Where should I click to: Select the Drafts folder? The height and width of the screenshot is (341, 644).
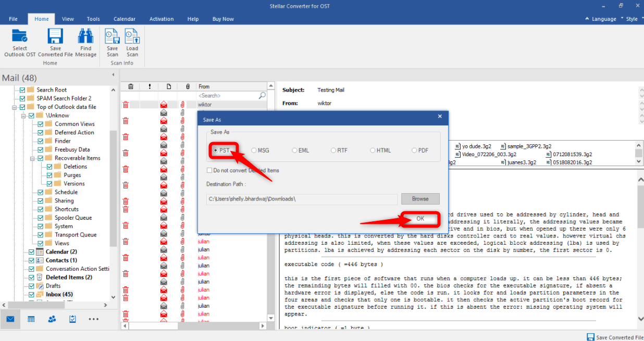pos(53,286)
